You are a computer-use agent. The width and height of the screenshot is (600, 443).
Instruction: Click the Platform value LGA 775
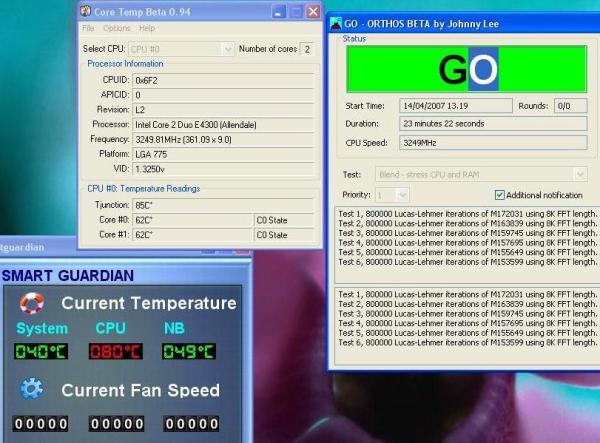(223, 154)
